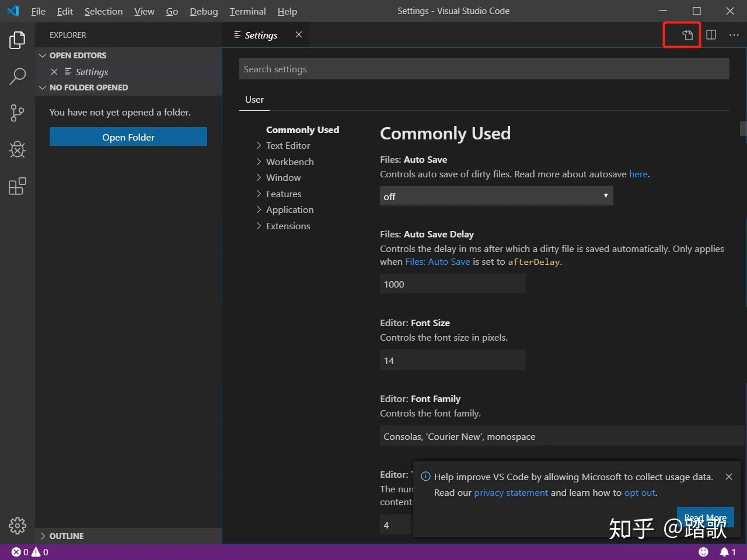Open the Extensions view
The width and height of the screenshot is (747, 560).
(x=18, y=187)
